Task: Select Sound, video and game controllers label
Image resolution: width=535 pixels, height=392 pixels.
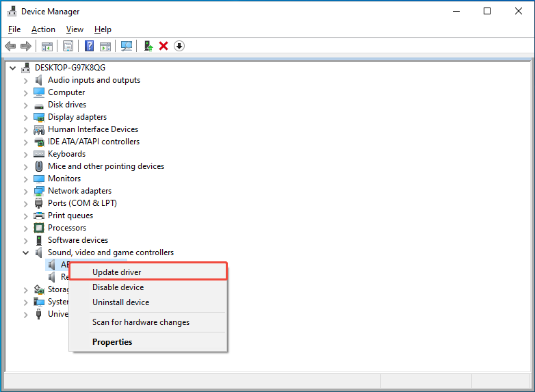Action: [111, 252]
